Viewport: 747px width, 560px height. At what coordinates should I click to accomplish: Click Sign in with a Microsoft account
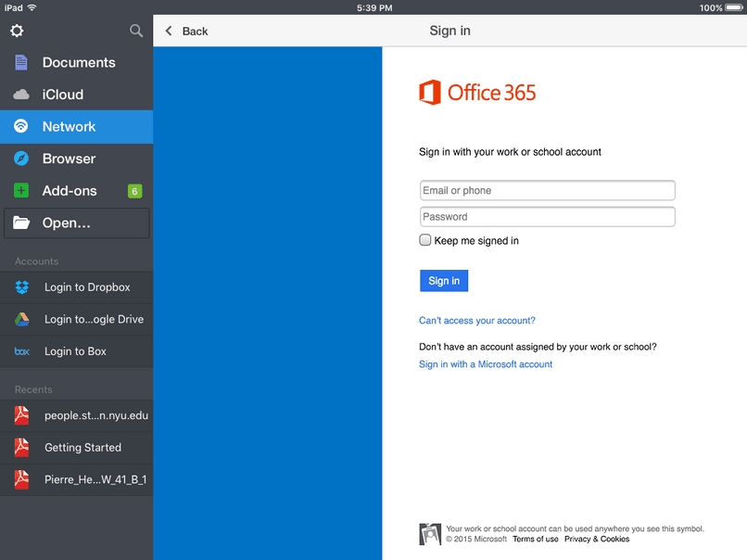(x=486, y=364)
